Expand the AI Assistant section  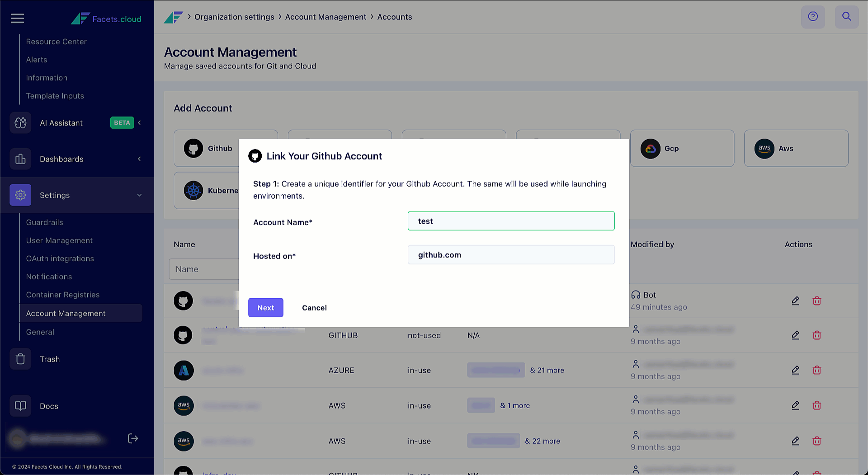pos(139,123)
